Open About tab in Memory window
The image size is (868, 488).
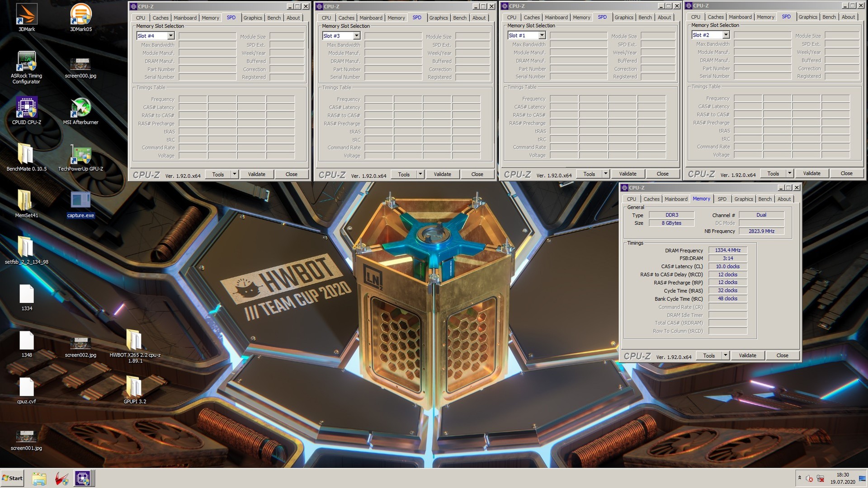(x=784, y=199)
